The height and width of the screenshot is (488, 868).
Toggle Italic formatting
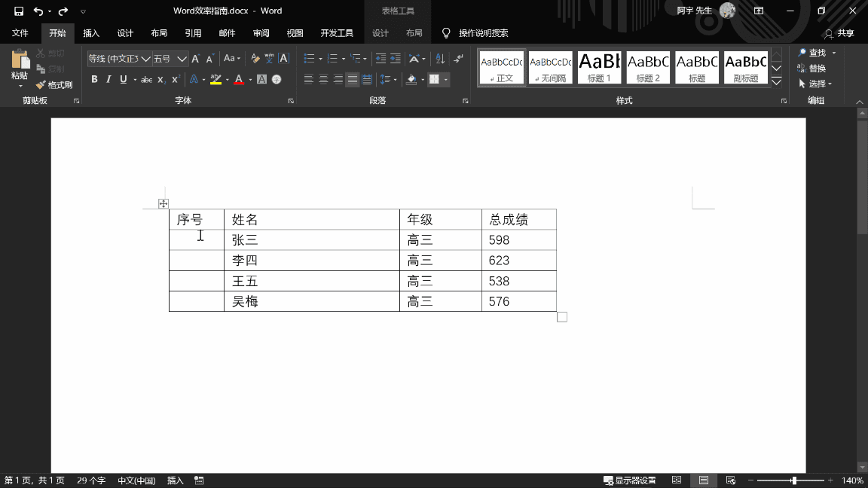pyautogui.click(x=108, y=80)
